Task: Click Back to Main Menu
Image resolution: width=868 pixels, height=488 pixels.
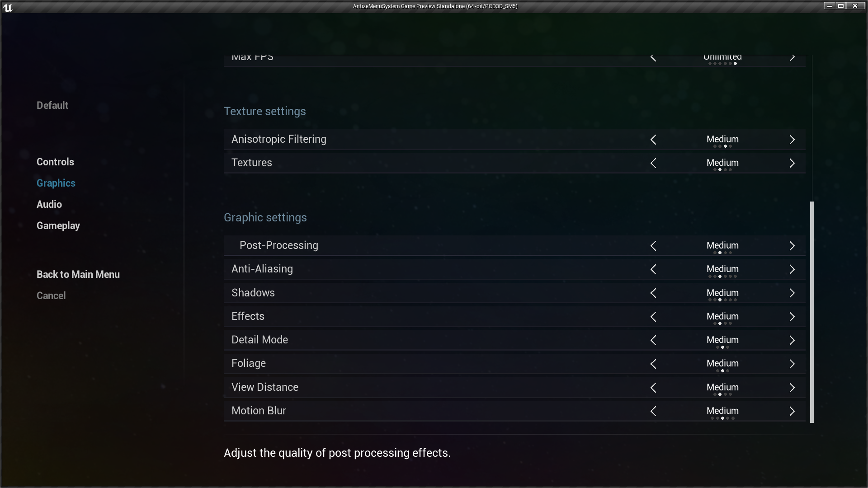Action: 78,274
